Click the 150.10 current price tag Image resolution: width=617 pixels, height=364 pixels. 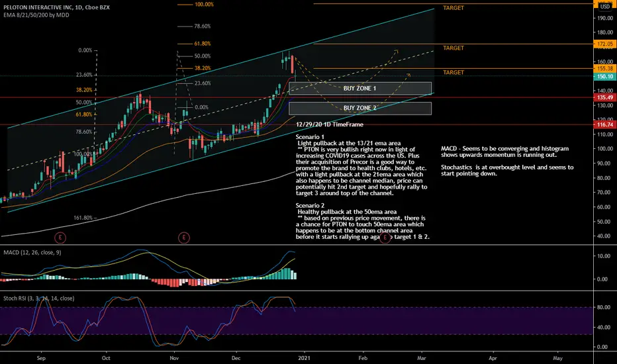pos(605,76)
